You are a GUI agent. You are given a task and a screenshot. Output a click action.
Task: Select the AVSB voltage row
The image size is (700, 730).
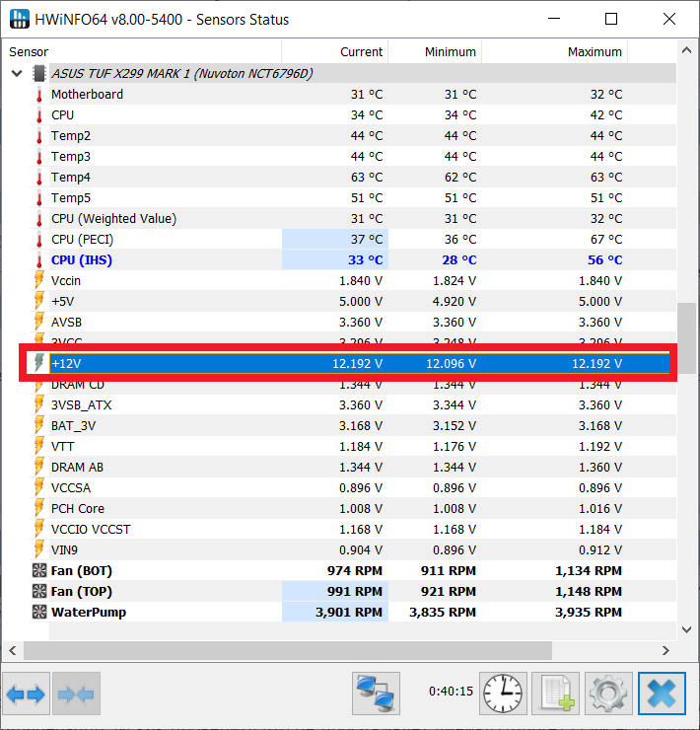pyautogui.click(x=354, y=323)
